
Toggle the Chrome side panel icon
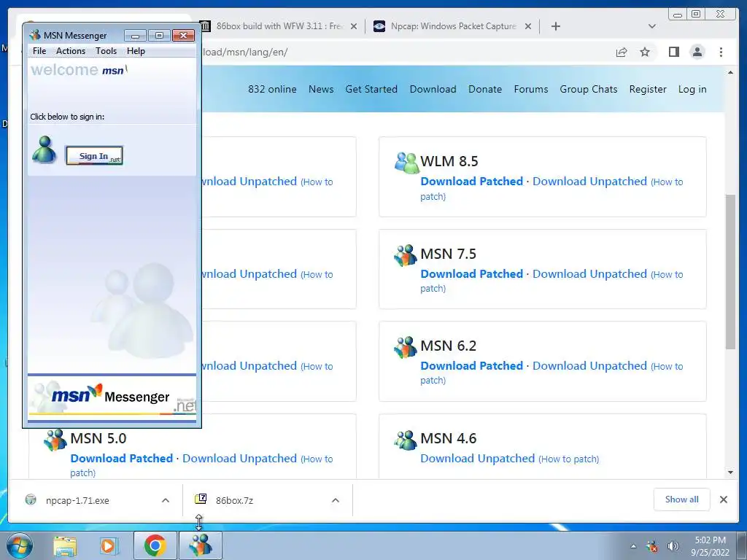tap(673, 52)
